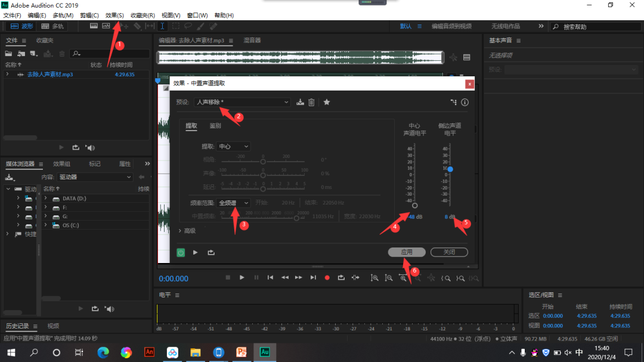Image resolution: width=644 pixels, height=362 pixels.
Task: Toggle loop icon in effect dialog
Action: [x=211, y=253]
